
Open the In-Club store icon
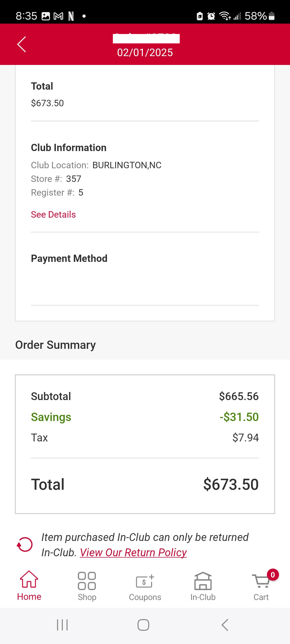(x=203, y=581)
